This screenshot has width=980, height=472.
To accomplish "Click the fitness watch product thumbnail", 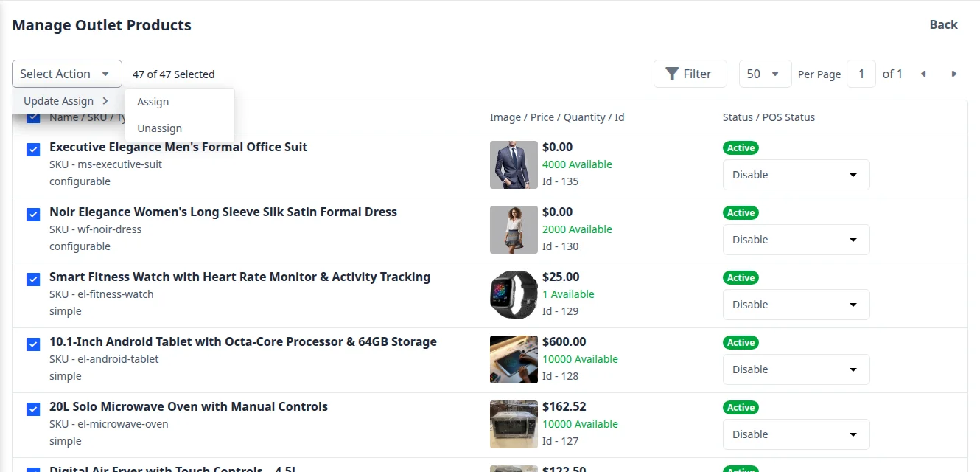I will 514,294.
